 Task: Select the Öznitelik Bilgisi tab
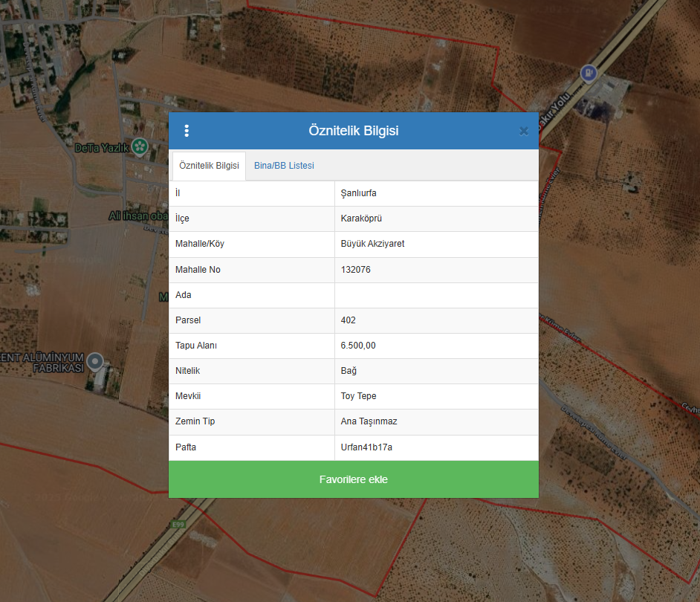[x=209, y=166]
